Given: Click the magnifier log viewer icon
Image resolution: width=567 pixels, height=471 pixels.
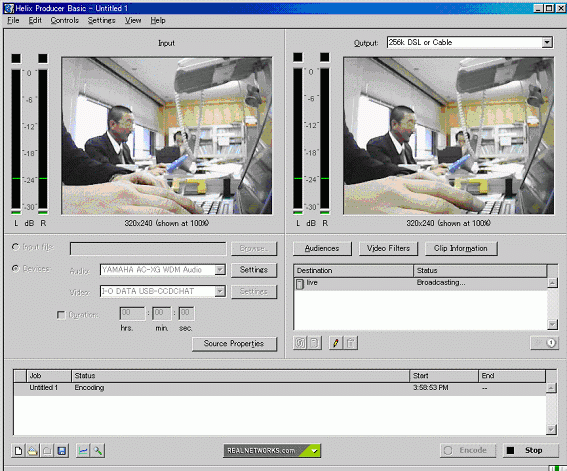Looking at the screenshot, I should pos(98,451).
